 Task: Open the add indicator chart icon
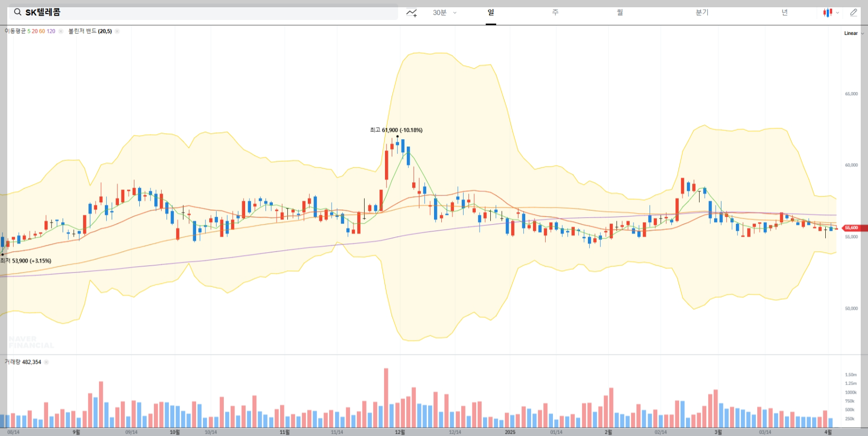pos(412,13)
